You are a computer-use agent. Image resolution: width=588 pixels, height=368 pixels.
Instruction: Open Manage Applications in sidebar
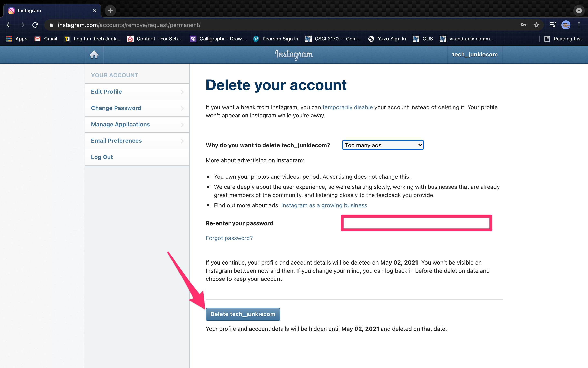137,124
